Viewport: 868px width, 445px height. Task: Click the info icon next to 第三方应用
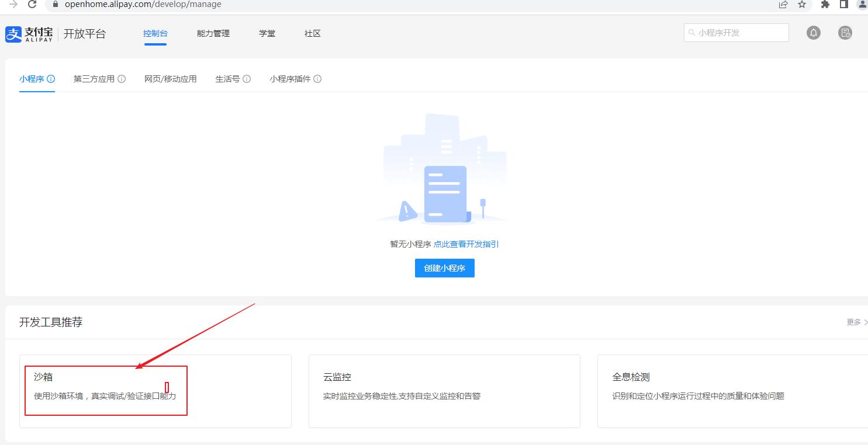click(x=122, y=78)
